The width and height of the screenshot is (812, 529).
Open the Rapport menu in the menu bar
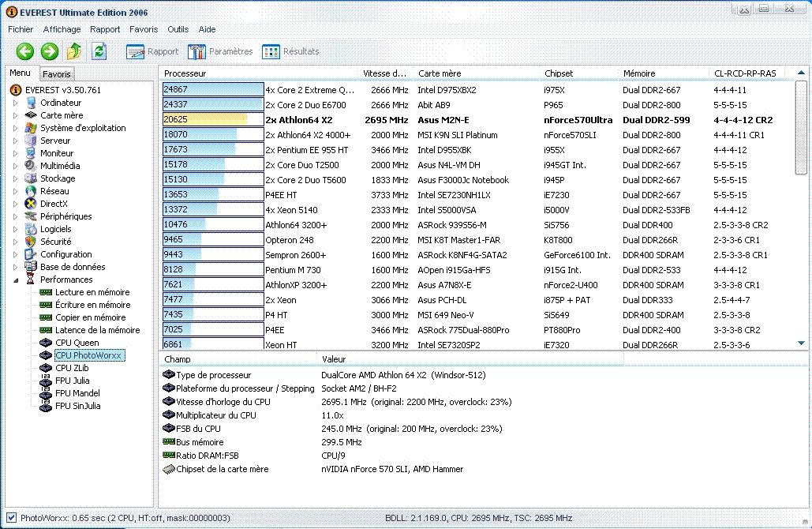tap(105, 29)
